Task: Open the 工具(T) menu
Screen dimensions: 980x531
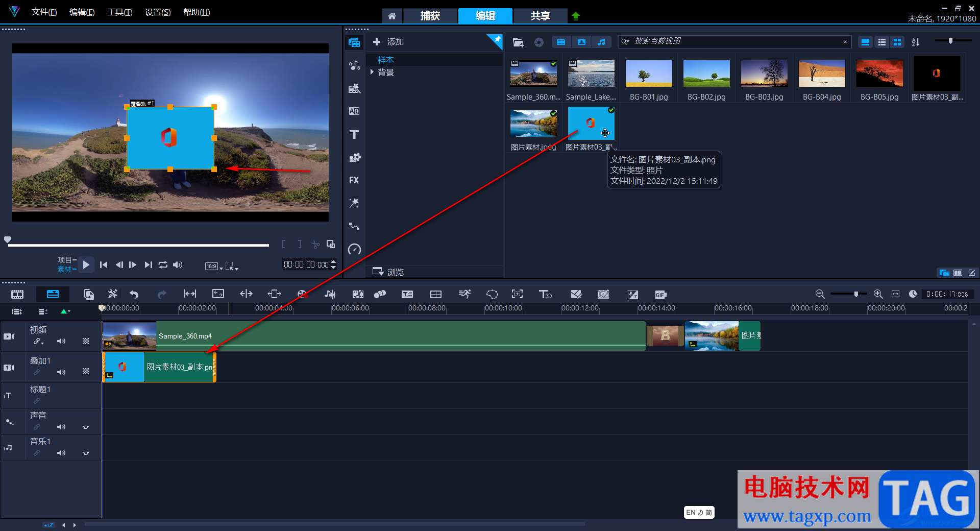Action: 119,12
